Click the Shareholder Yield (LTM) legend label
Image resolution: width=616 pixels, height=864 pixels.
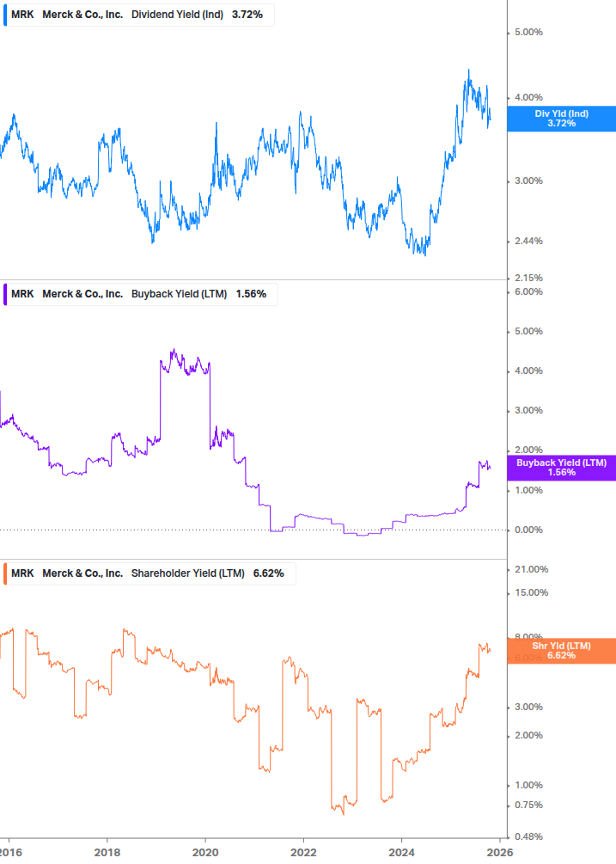(x=187, y=573)
